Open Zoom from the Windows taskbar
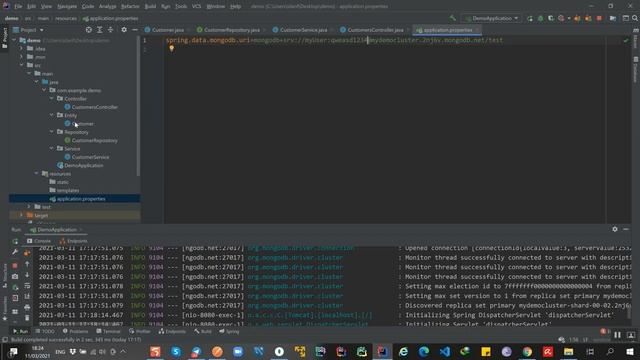Image resolution: width=640 pixels, height=360 pixels. [x=238, y=351]
